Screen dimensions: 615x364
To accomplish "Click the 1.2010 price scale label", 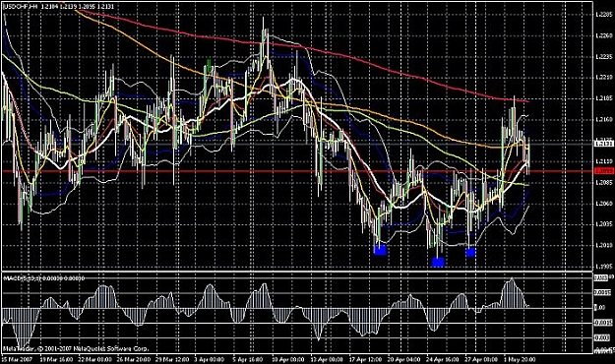I will [603, 246].
